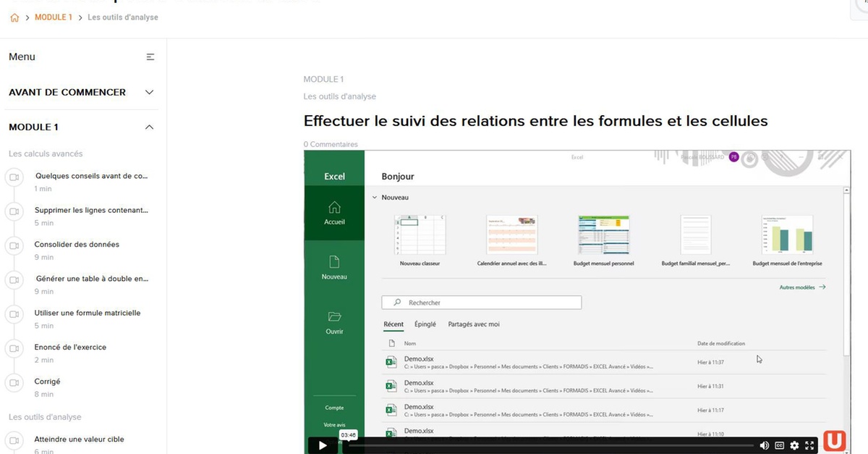This screenshot has width=868, height=454.
Task: Select Nouveau in Excel sidebar
Action: click(334, 267)
